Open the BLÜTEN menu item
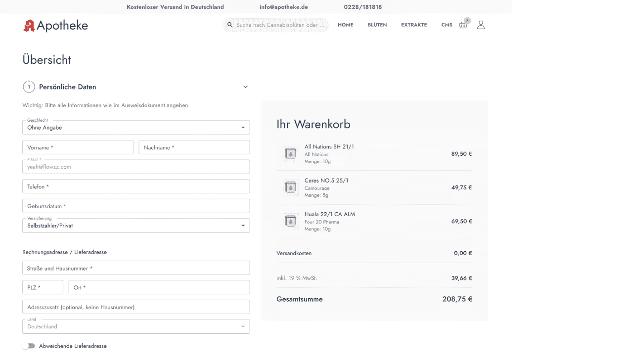The width and height of the screenshot is (633, 364). 377,25
